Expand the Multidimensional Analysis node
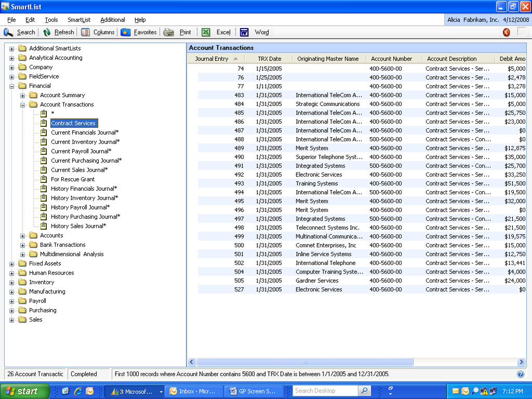The height and width of the screenshot is (399, 532). tap(22, 255)
